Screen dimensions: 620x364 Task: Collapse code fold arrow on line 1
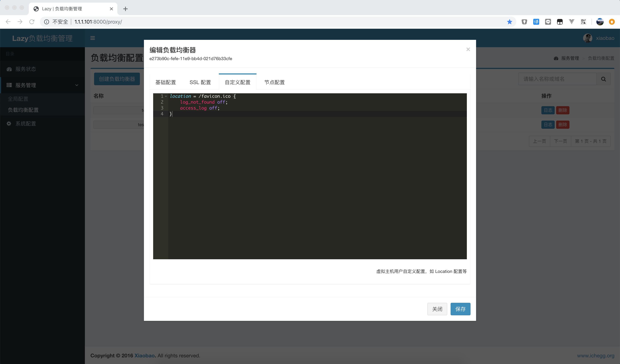[x=166, y=96]
